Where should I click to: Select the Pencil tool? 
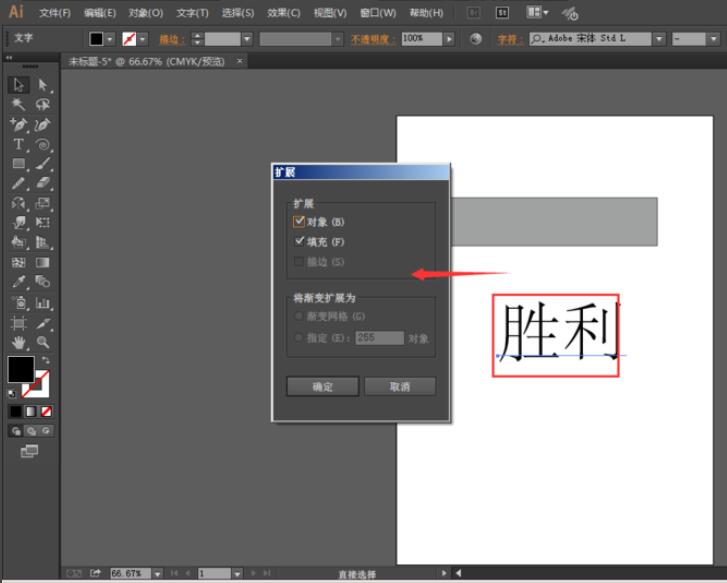(19, 183)
